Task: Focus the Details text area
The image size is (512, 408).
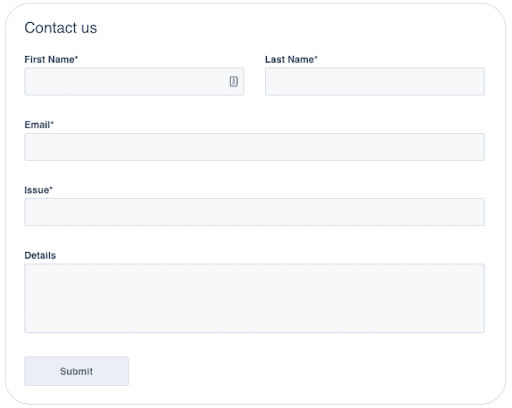Action: [x=254, y=298]
